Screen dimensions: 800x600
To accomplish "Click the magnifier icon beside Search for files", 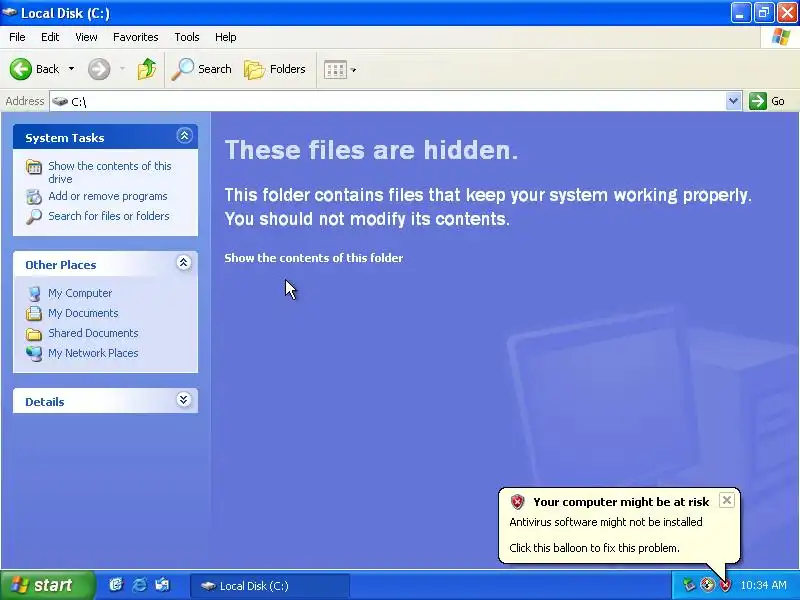I will point(34,216).
